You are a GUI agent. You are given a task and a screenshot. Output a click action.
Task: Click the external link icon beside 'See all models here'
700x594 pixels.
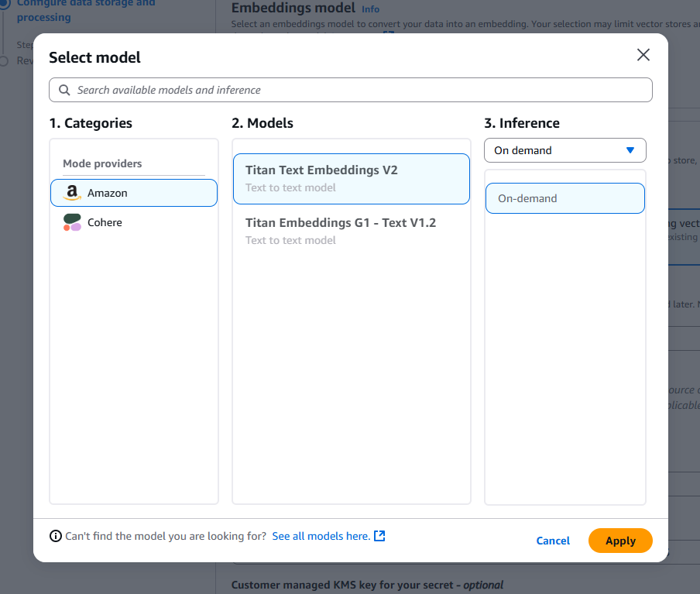tap(379, 535)
